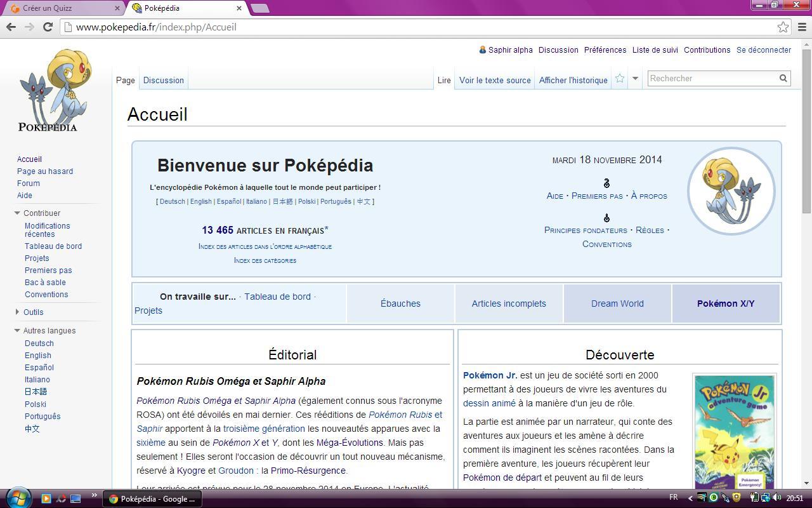Open Articles incomplets link
The height and width of the screenshot is (508, 812).
[x=509, y=304]
